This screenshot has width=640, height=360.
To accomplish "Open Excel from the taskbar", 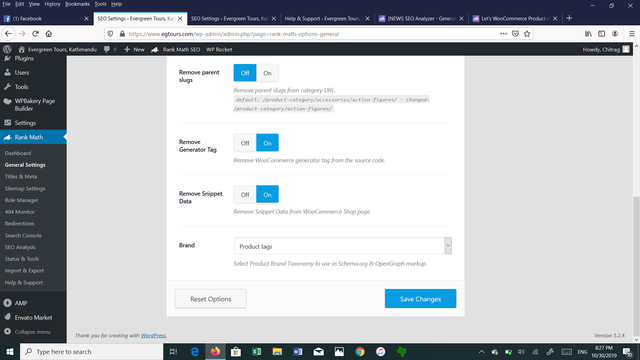I will point(256,351).
